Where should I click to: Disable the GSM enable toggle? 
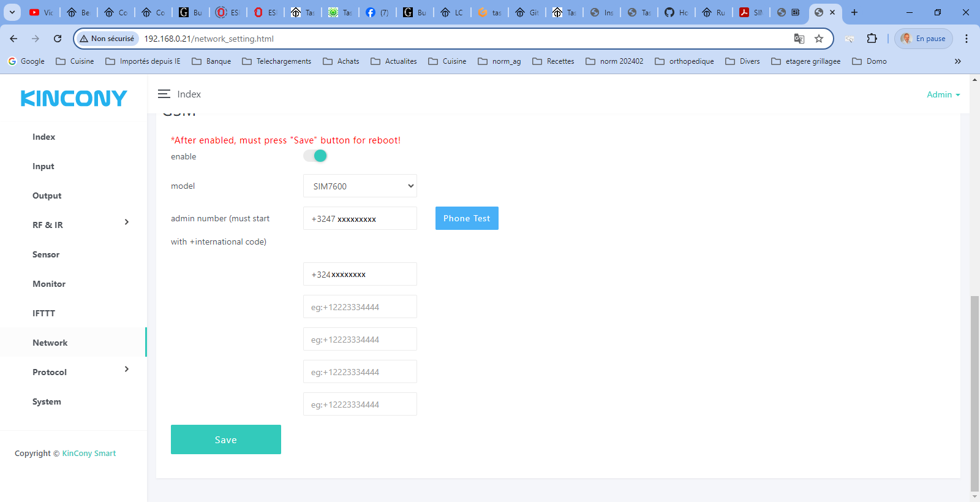[315, 156]
